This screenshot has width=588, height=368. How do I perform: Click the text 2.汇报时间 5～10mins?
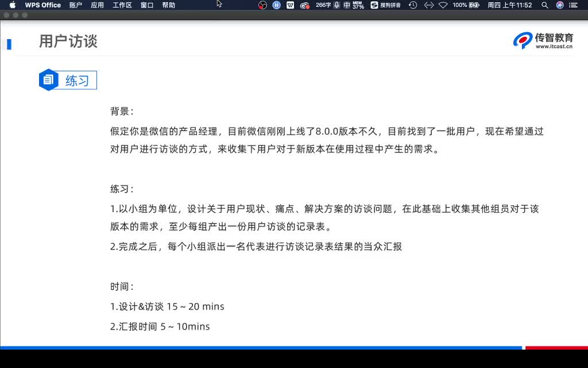[x=160, y=327]
